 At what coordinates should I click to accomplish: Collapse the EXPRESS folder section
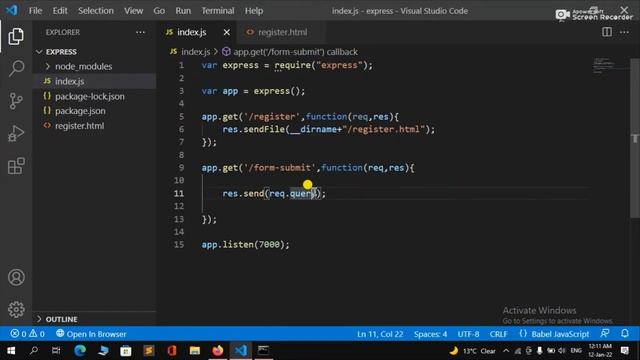tap(61, 52)
